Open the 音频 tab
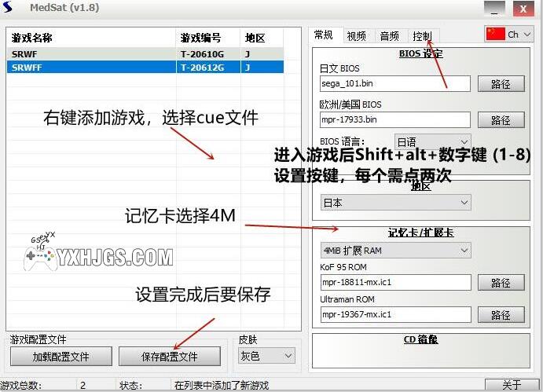This screenshot has height=392, width=543. click(x=389, y=35)
